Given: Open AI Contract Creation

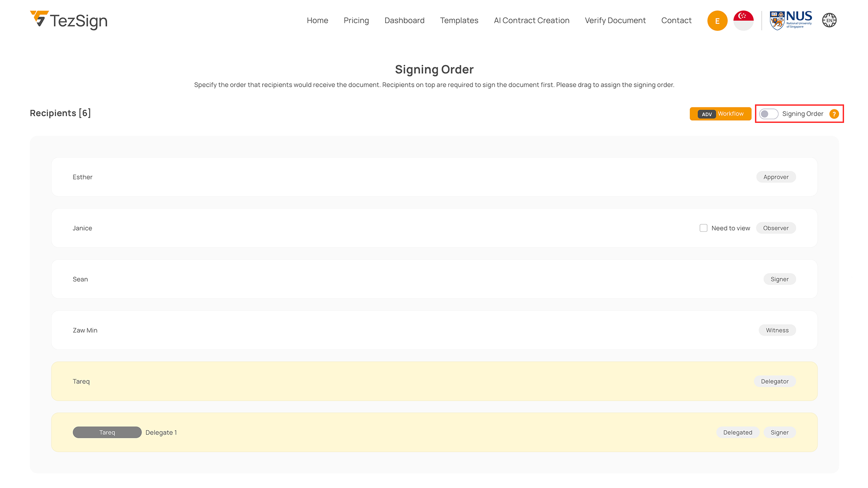Looking at the screenshot, I should [x=531, y=20].
